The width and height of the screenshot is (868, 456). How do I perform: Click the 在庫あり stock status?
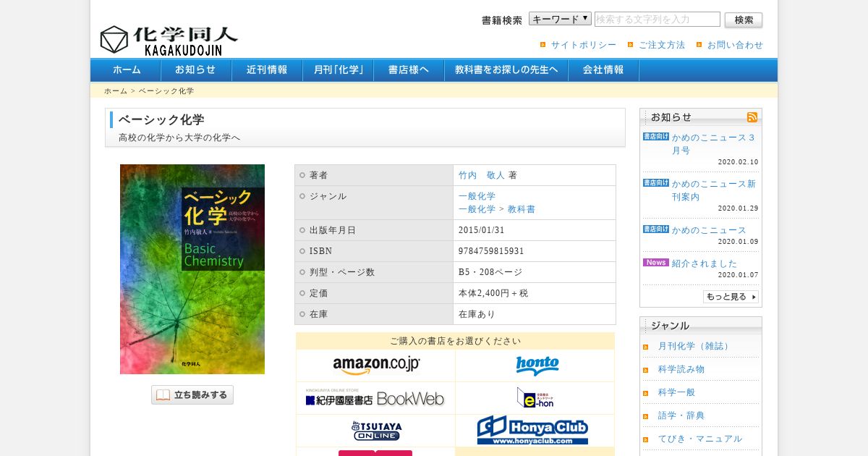pos(477,314)
